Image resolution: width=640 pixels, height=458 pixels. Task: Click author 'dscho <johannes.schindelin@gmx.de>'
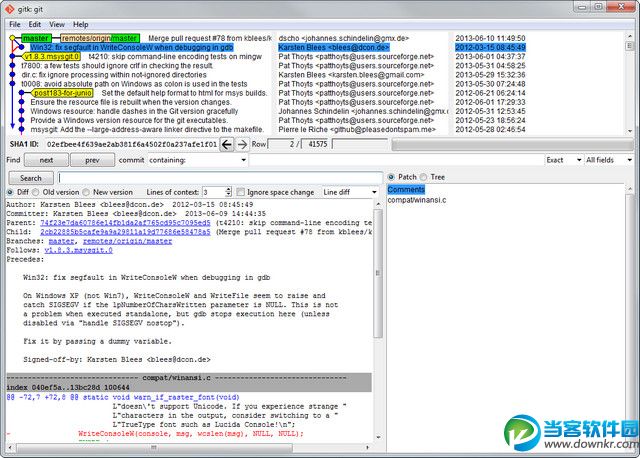tap(344, 38)
